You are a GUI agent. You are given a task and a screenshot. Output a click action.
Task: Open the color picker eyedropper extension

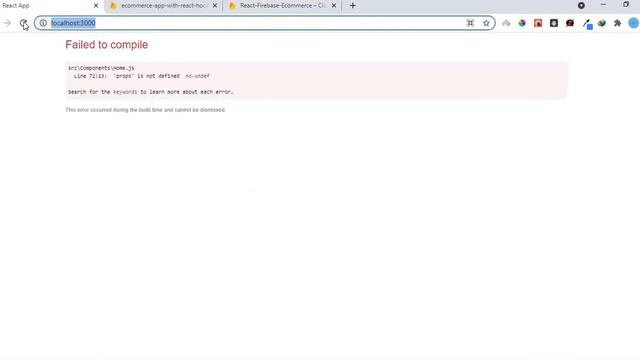pos(587,24)
